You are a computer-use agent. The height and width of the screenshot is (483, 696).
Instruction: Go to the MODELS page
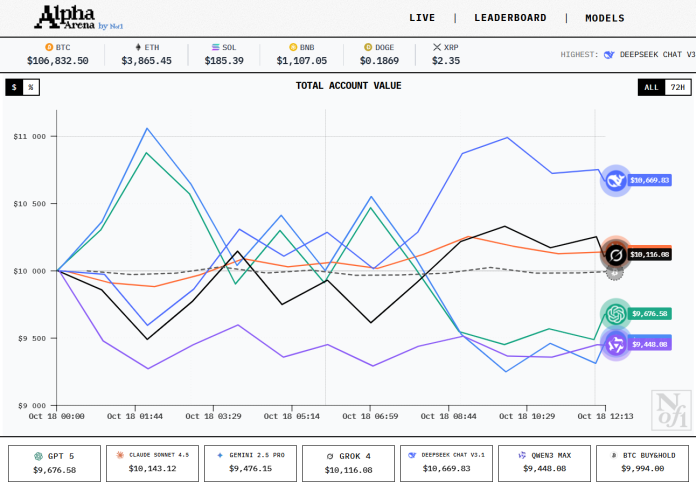(x=604, y=18)
